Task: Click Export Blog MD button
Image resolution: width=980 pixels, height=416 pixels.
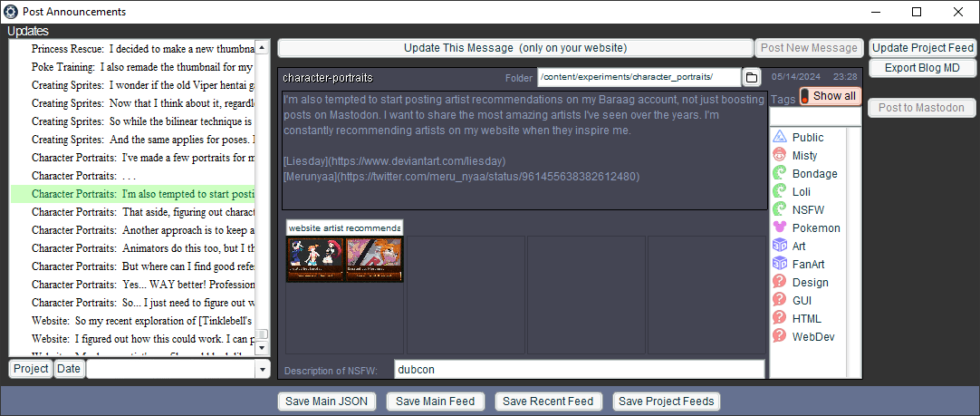Action: [x=922, y=68]
